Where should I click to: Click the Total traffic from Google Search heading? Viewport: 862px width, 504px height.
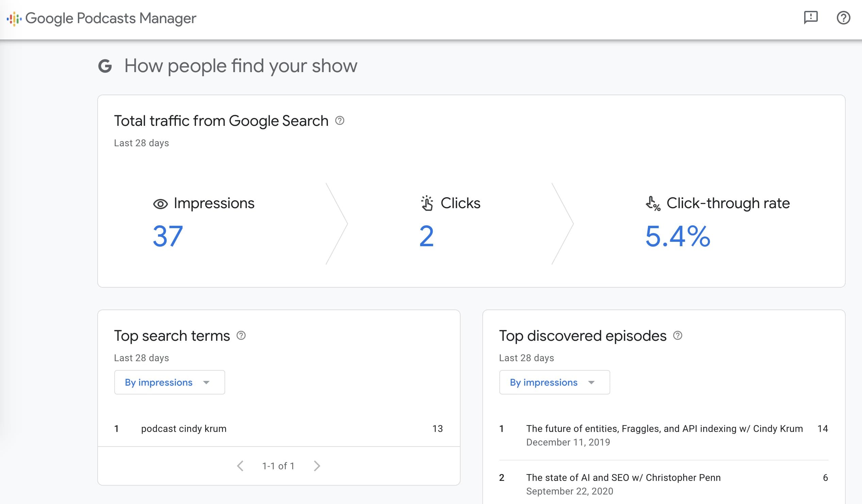[x=221, y=121]
